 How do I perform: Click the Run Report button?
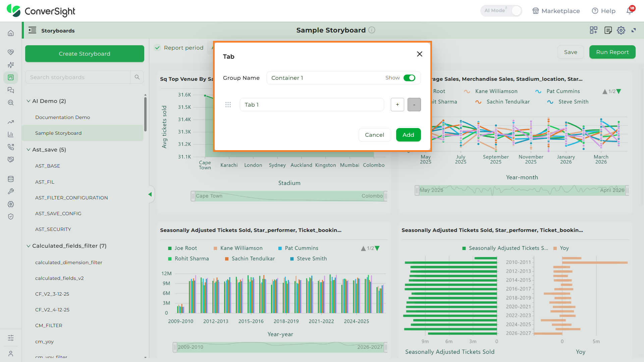click(x=612, y=52)
